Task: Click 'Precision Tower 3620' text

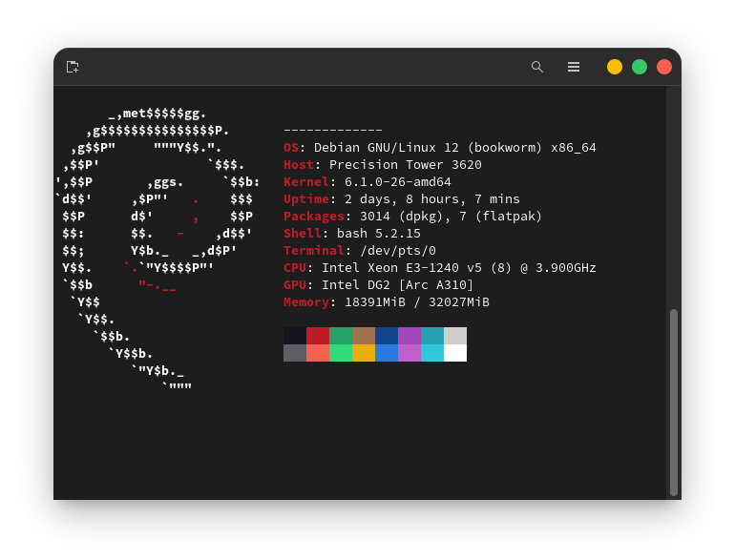Action: pyautogui.click(x=406, y=165)
